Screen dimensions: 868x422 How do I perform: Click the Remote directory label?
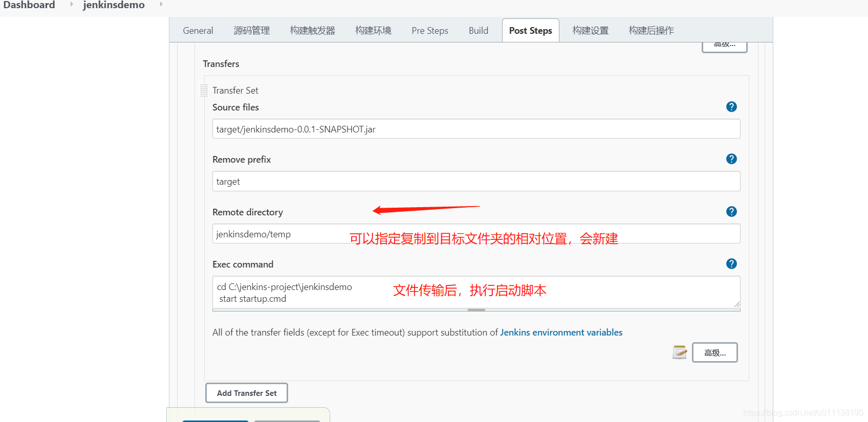click(248, 212)
